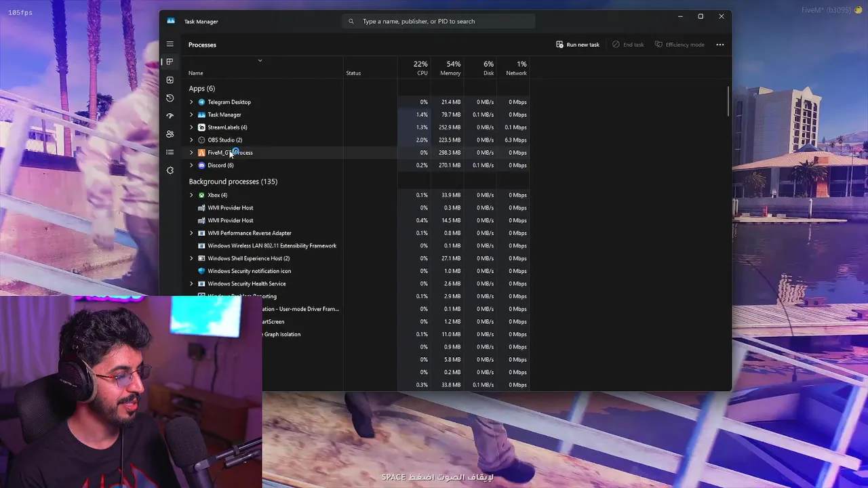Image resolution: width=868 pixels, height=488 pixels.
Task: Click the Task Manager title bar app icon
Action: tap(171, 21)
